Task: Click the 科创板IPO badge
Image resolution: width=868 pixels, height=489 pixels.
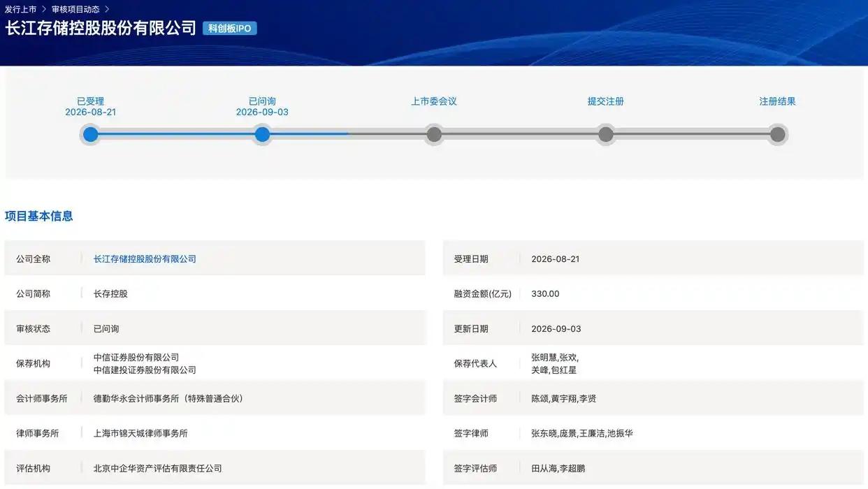Action: (230, 29)
